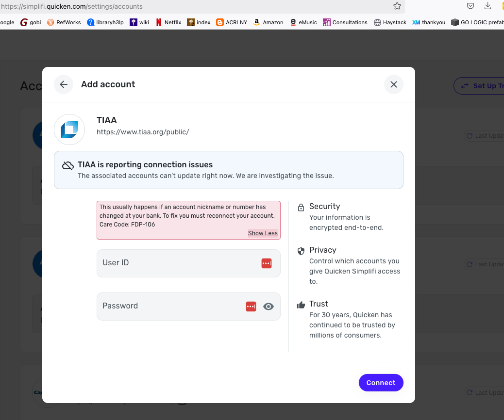The width and height of the screenshot is (504, 420).
Task: Show the password with the eye toggle
Action: tap(269, 306)
